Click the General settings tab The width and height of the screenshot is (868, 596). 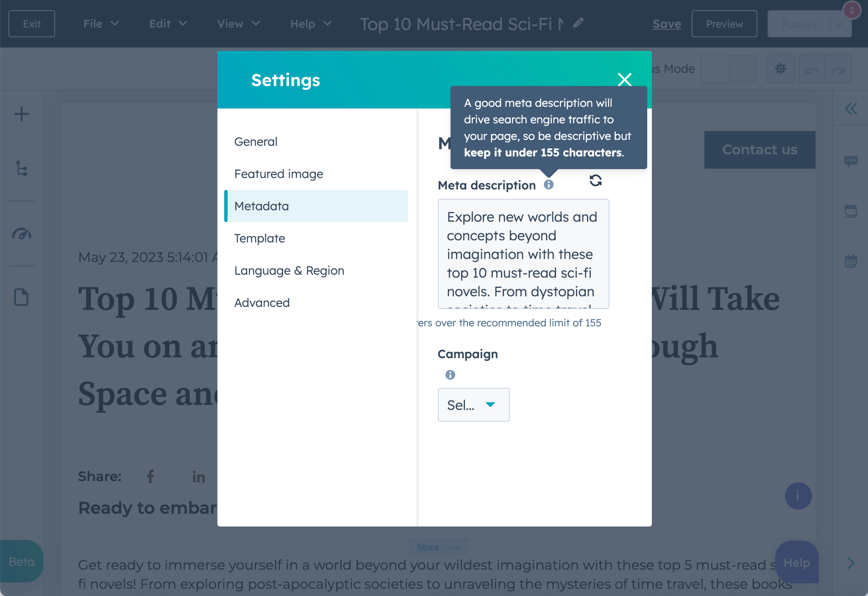[x=256, y=141]
